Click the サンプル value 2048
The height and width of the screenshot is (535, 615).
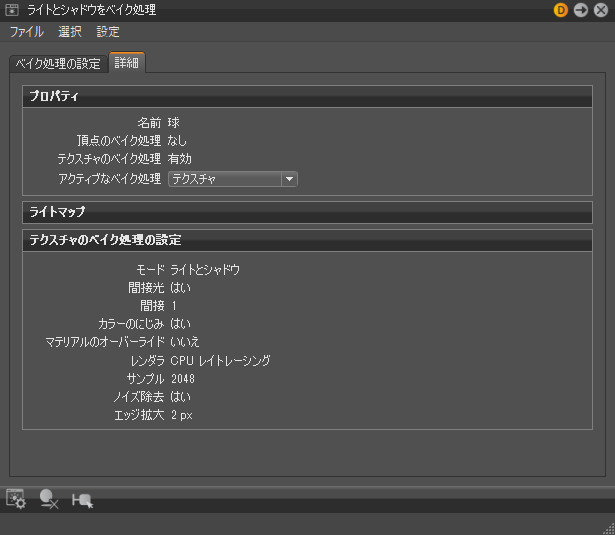point(183,379)
